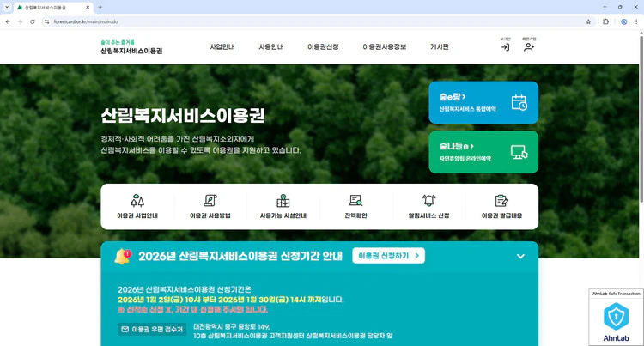Select the 게시판 menu item
The height and width of the screenshot is (346, 644).
(x=440, y=46)
